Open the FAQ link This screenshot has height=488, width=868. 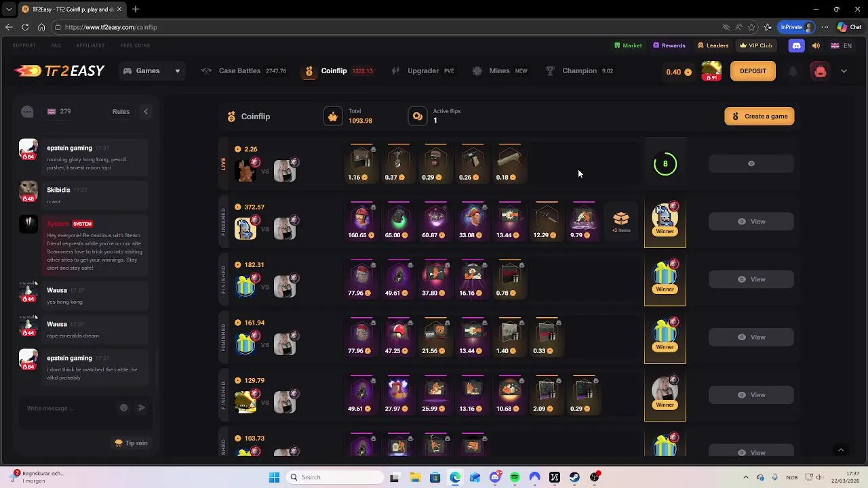pyautogui.click(x=56, y=45)
